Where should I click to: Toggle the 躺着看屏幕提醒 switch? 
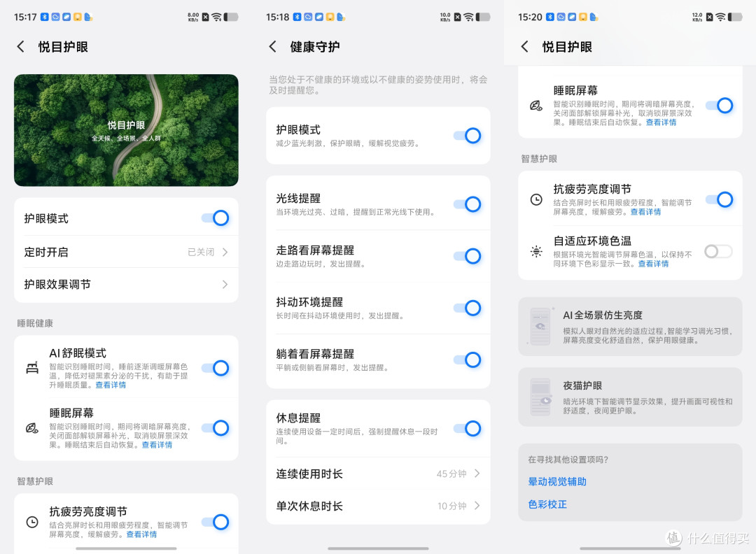coord(468,360)
